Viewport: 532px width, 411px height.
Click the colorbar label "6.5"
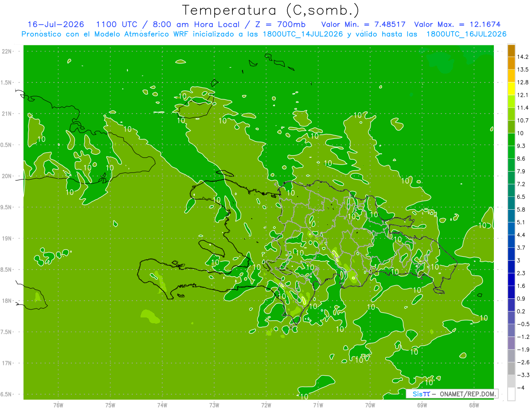(521, 197)
